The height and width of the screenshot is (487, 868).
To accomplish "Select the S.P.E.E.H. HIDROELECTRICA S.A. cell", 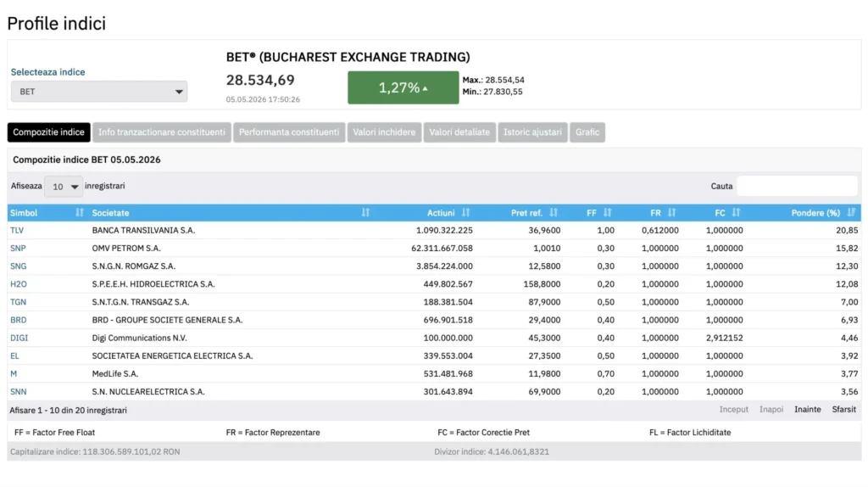I will pos(153,284).
